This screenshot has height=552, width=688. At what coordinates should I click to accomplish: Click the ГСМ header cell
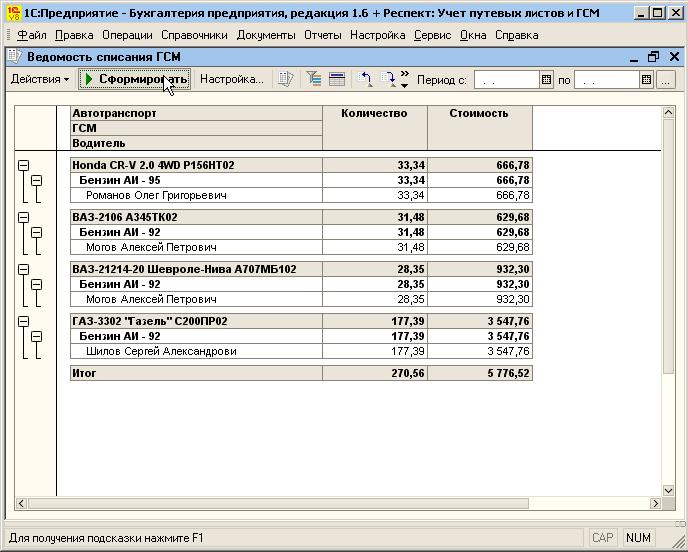[x=197, y=128]
